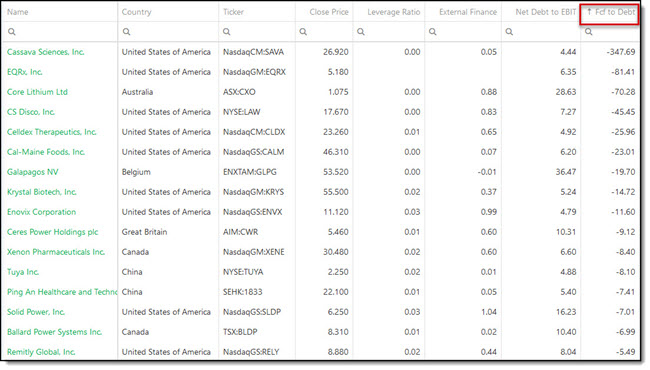This screenshot has height=370, width=650.
Task: Sort by Net Debt to EBIT header
Action: coord(546,12)
